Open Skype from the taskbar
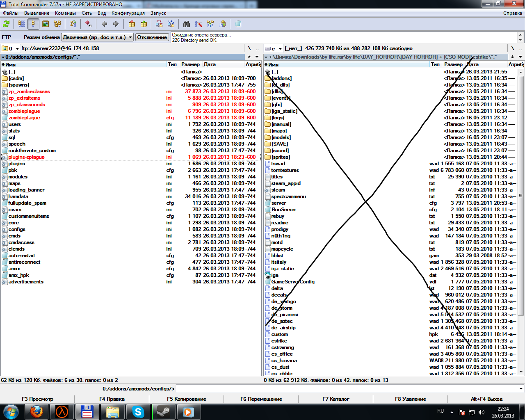This screenshot has width=525, height=420. (x=138, y=412)
